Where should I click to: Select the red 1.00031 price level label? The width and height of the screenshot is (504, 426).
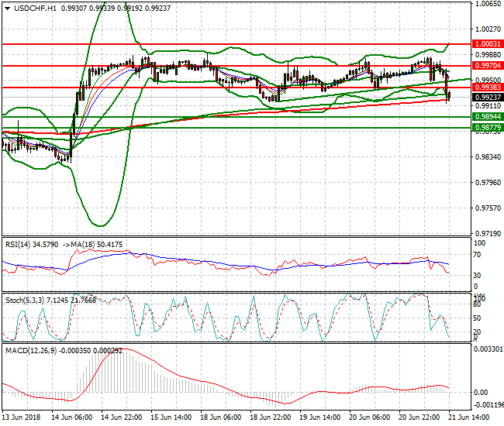488,44
